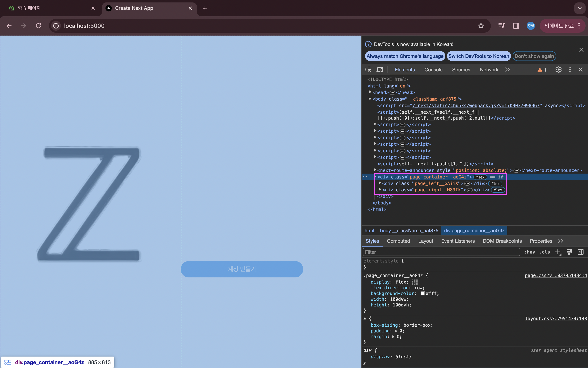Open the Console tab
The height and width of the screenshot is (368, 588).
click(x=433, y=70)
